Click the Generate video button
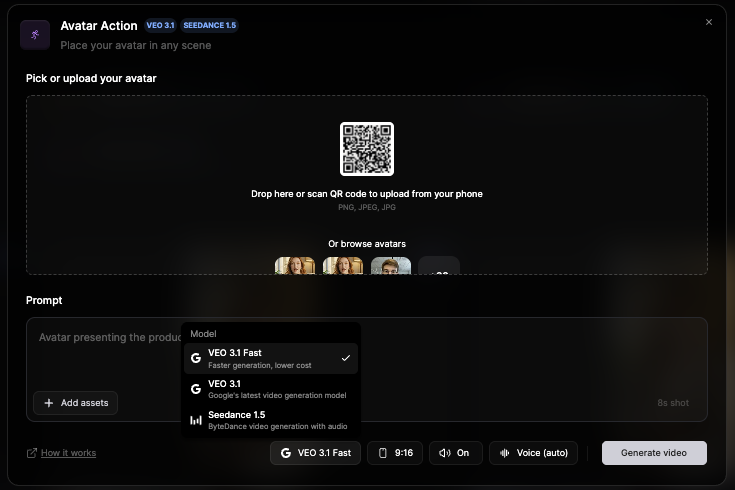The image size is (735, 490). coord(654,453)
